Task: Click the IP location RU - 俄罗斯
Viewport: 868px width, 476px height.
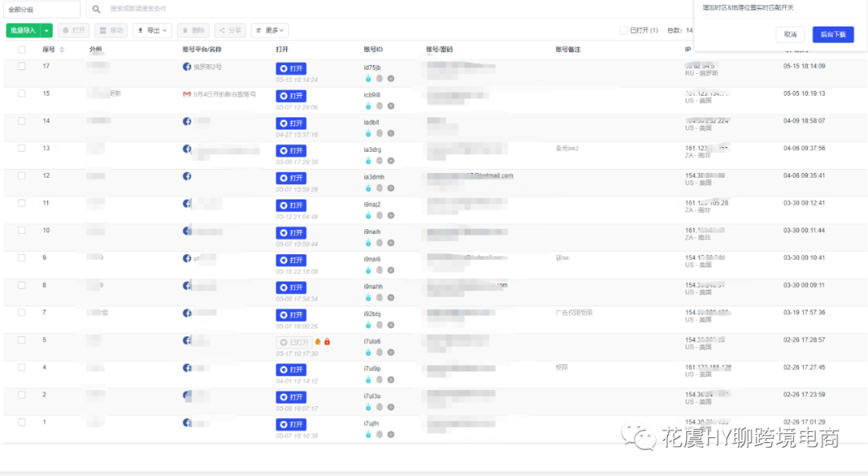Action: tap(702, 73)
